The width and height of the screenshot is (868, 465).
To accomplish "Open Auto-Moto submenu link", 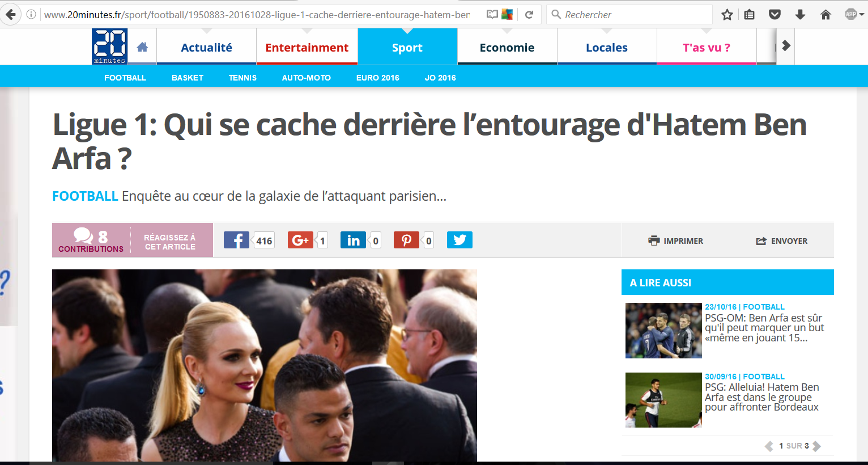I will [307, 78].
